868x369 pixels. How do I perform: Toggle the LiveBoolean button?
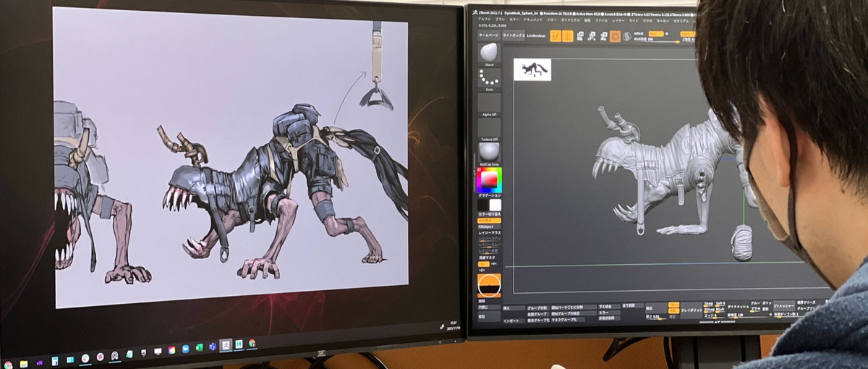point(536,35)
